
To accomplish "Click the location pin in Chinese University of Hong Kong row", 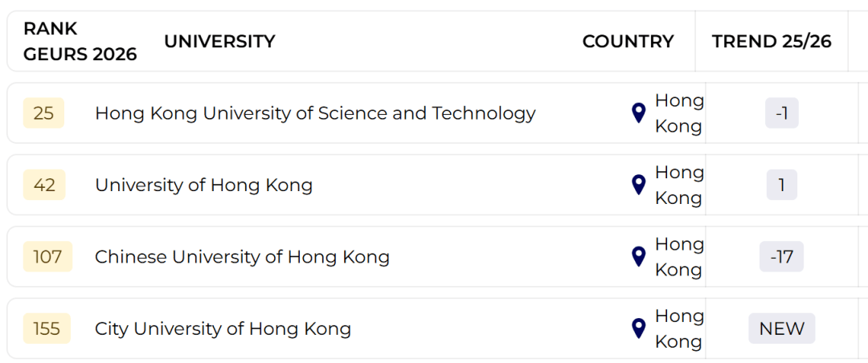I will [x=639, y=257].
